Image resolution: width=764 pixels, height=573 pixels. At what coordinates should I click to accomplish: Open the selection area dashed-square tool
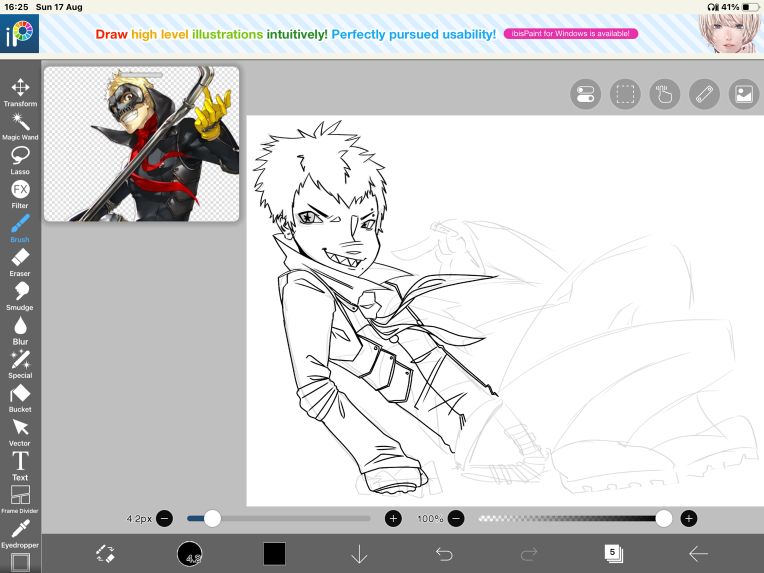tap(625, 94)
